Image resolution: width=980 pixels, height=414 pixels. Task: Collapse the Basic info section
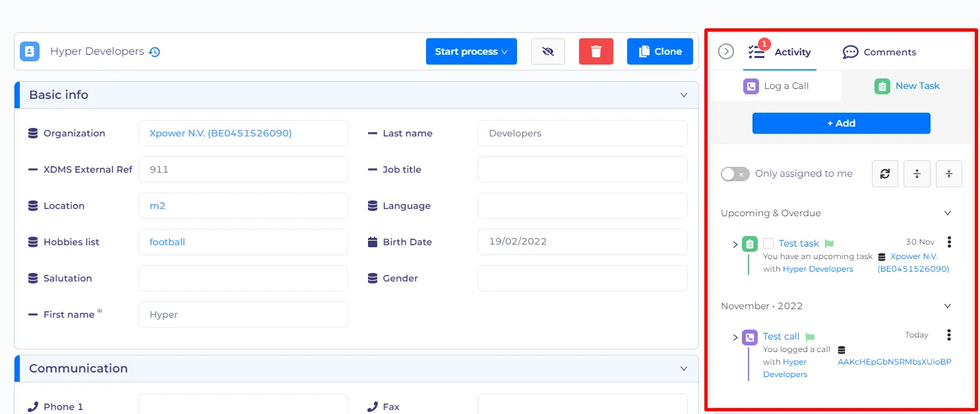pos(684,95)
